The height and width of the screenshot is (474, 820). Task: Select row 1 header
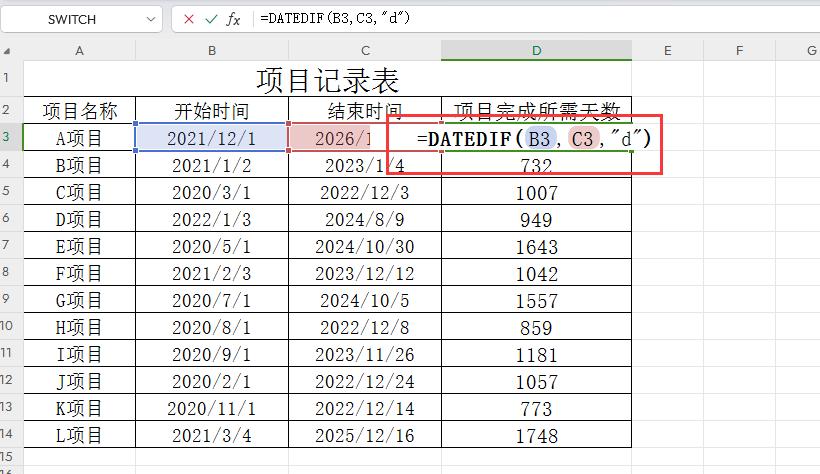(x=6, y=78)
